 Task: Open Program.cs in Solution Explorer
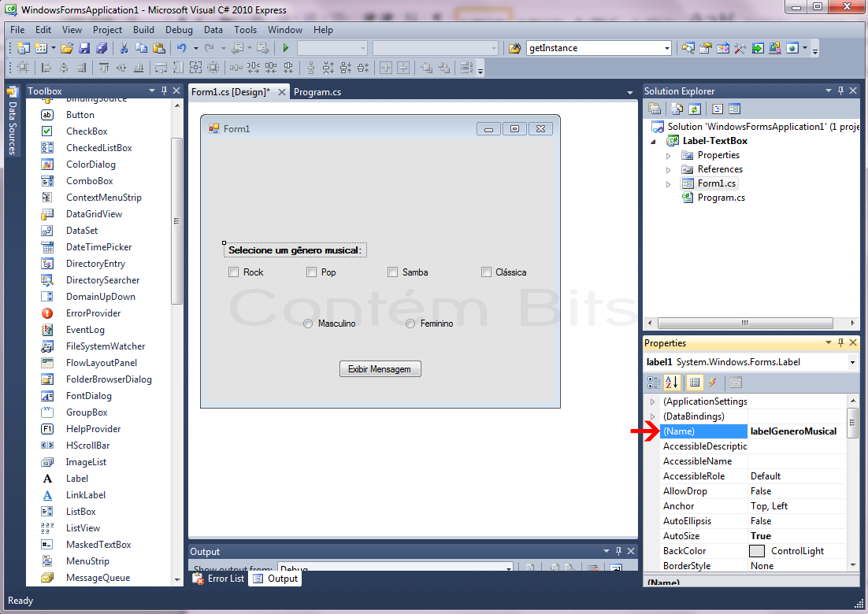721,198
